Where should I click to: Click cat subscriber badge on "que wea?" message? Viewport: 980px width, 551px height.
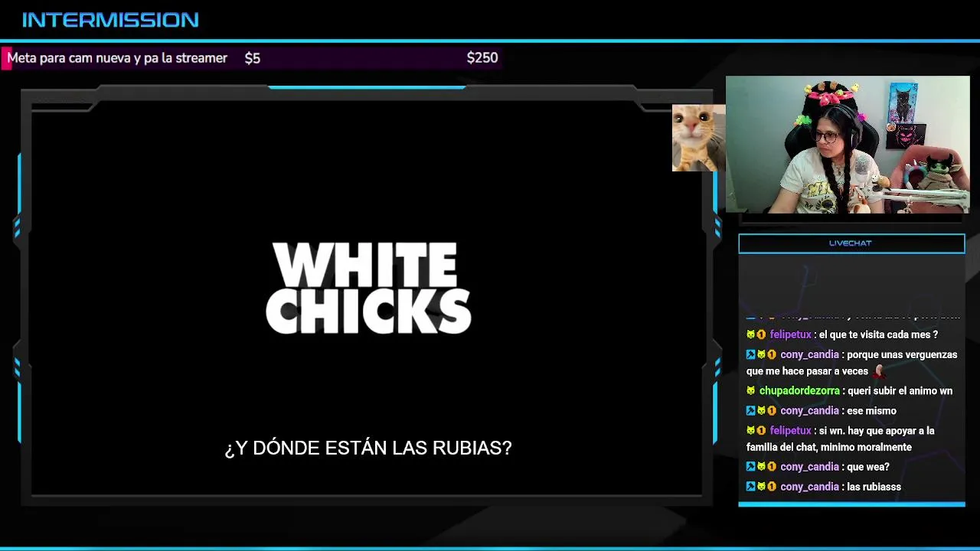click(761, 466)
